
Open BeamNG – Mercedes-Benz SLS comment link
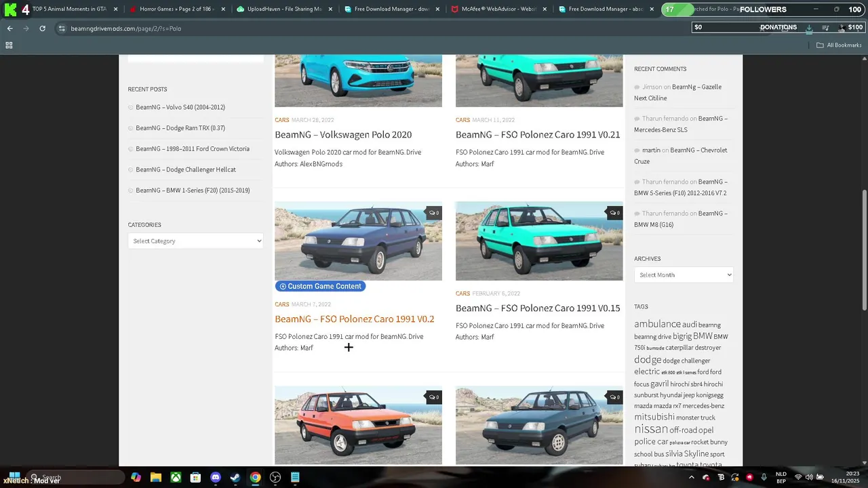tap(681, 124)
